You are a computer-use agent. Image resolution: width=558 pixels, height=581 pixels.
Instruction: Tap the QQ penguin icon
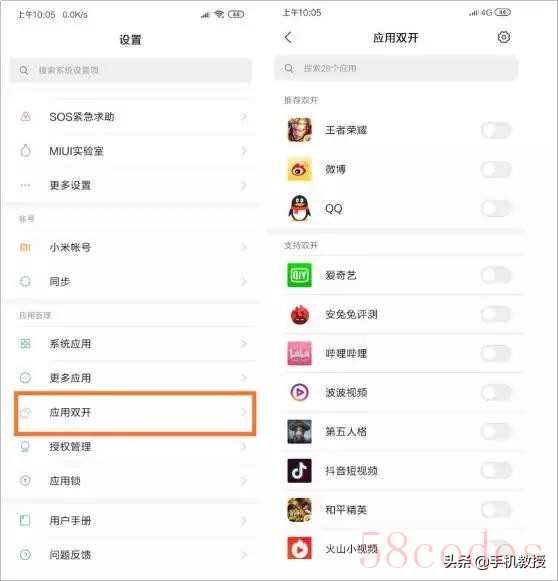coord(299,209)
